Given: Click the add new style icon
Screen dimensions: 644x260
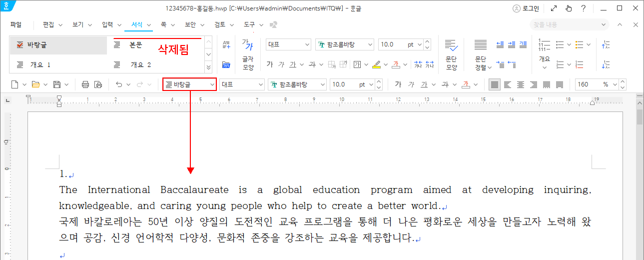Looking at the screenshot, I should (226, 44).
